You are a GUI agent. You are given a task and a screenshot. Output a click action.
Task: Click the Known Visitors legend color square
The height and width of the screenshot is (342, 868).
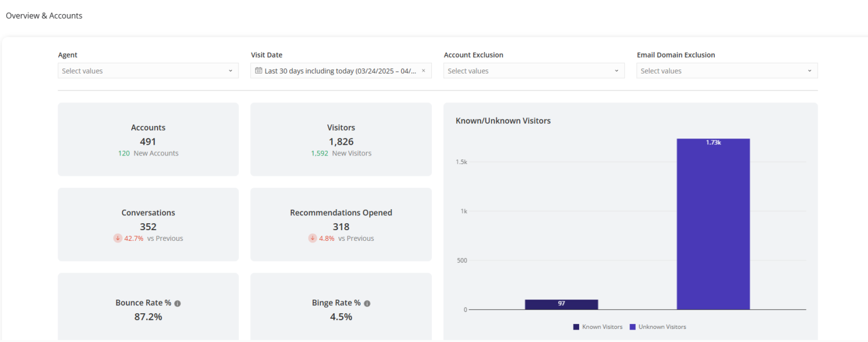pos(575,327)
